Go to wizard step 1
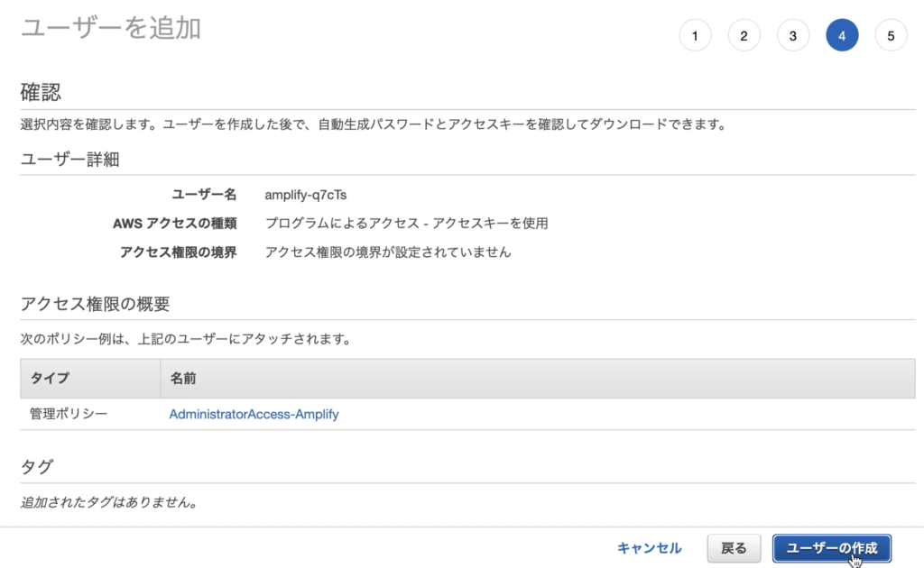 tap(695, 35)
